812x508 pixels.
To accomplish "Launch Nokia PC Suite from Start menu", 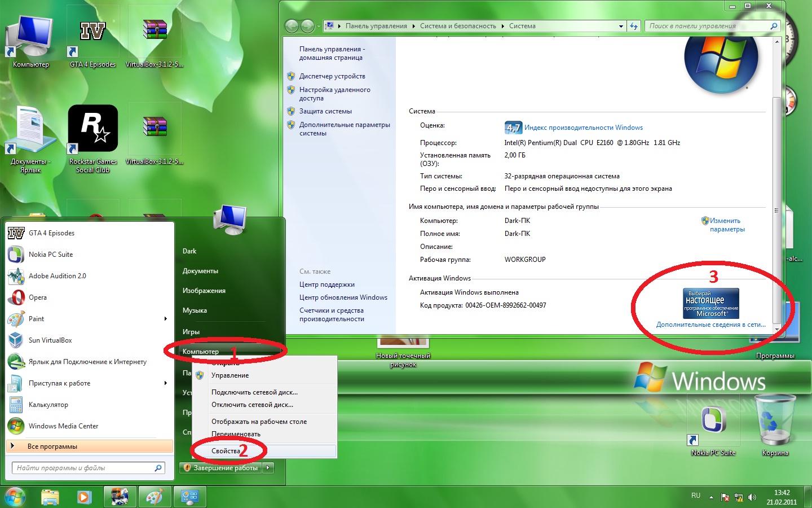I will tap(90, 255).
